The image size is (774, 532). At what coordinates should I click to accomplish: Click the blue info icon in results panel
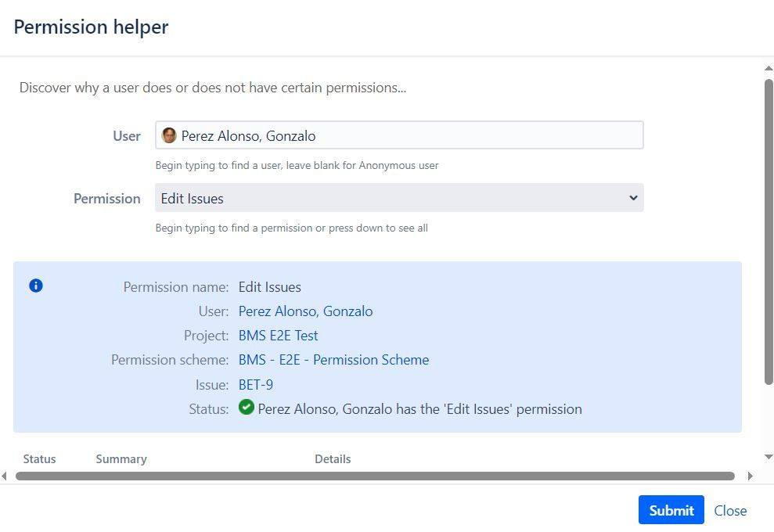(x=36, y=286)
